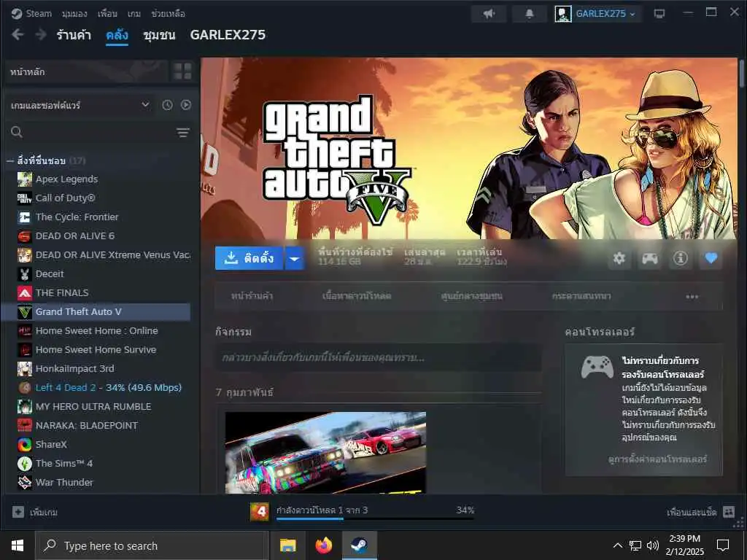The width and height of the screenshot is (747, 560).
Task: Open the downloadable content link
Action: pyautogui.click(x=357, y=296)
